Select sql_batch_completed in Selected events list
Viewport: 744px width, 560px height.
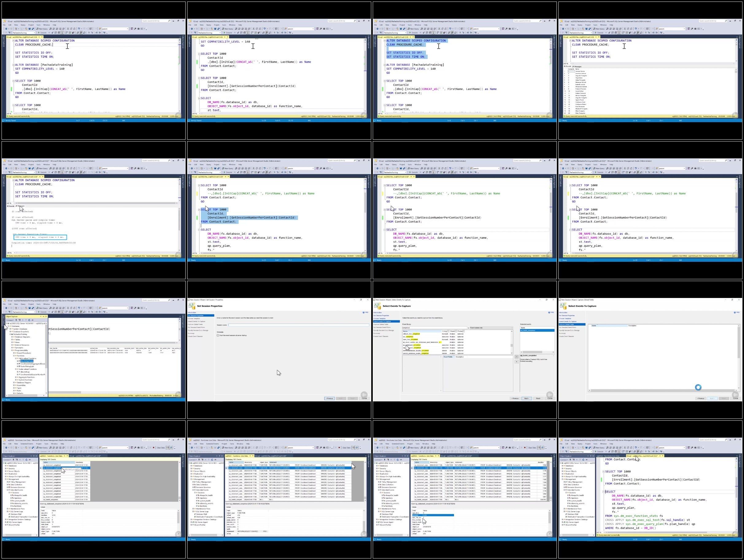[538, 330]
